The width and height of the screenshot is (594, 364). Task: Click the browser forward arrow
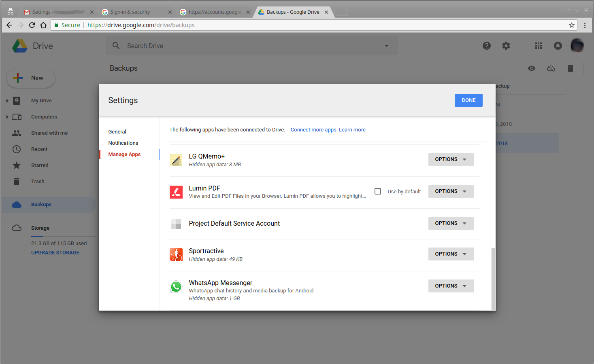coord(21,25)
